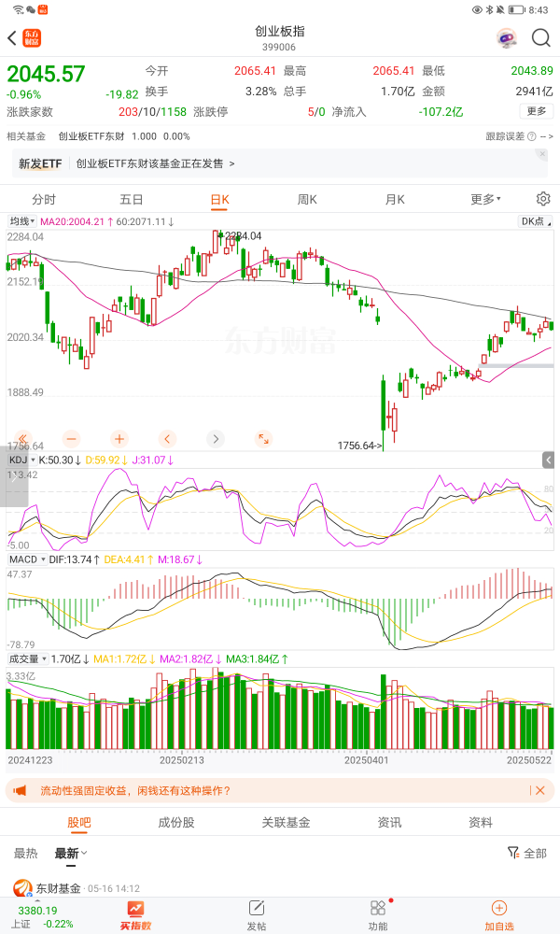Expand the 更多 chart period dropdown
This screenshot has width=560, height=934.
click(x=485, y=199)
